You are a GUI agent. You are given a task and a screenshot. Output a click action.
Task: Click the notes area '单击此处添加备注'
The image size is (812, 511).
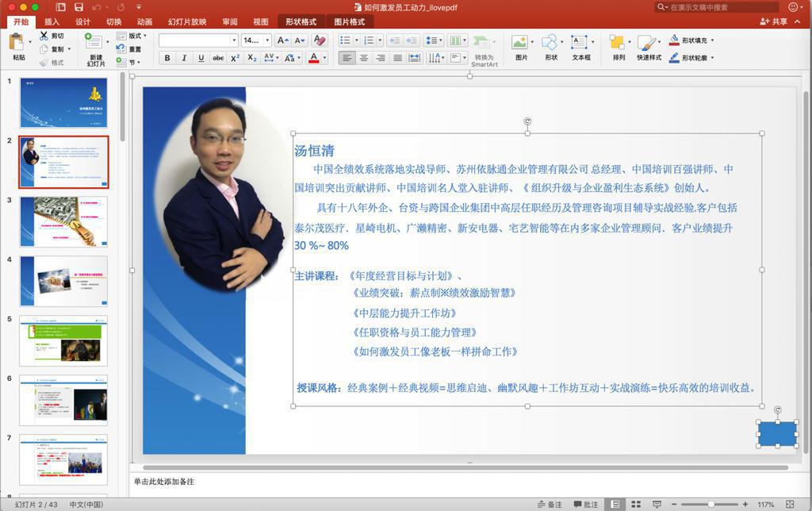(x=164, y=482)
